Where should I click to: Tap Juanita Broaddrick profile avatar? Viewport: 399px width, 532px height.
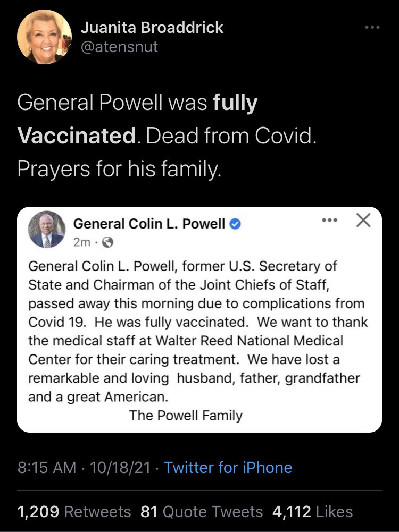[x=45, y=37]
